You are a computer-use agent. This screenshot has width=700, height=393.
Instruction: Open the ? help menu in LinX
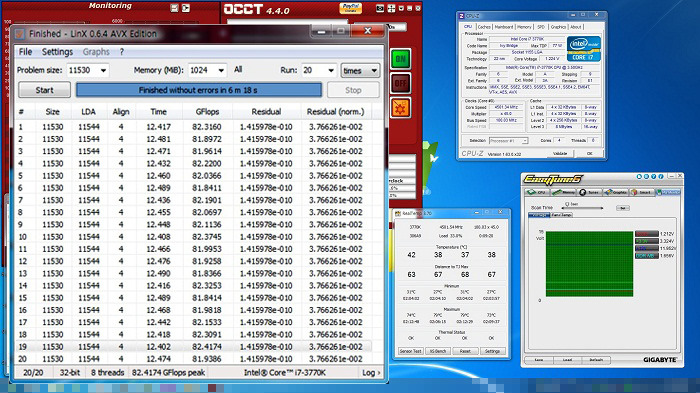click(121, 52)
